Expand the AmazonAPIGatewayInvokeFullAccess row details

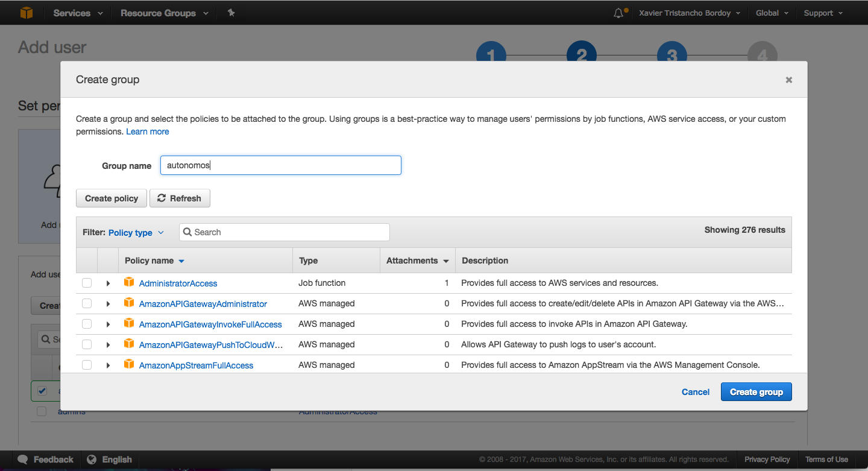pos(108,324)
